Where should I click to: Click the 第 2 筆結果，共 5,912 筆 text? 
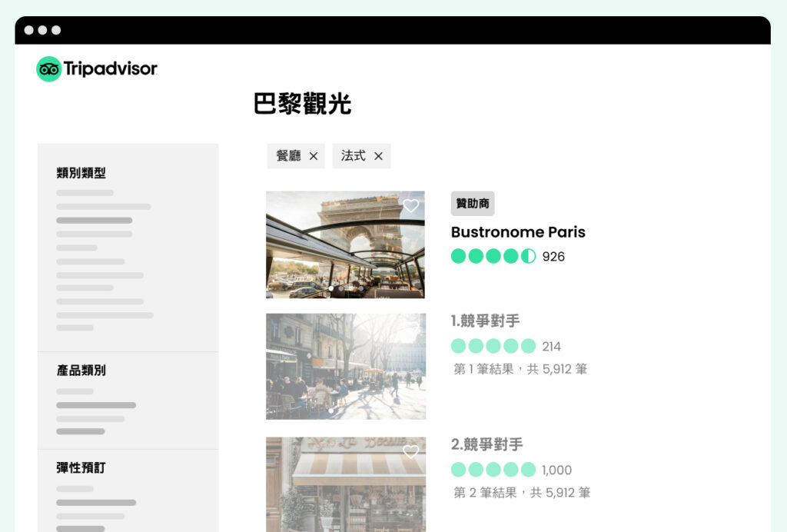[x=522, y=492]
